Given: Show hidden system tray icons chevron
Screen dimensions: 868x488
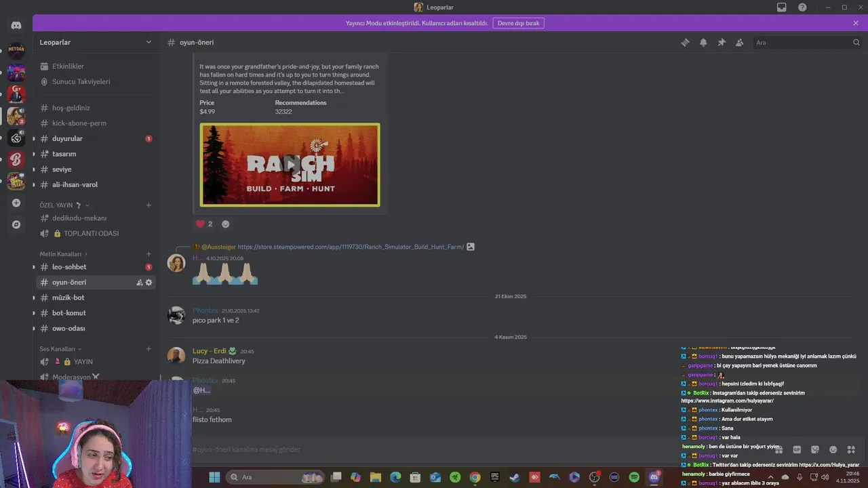Looking at the screenshot, I should pyautogui.click(x=770, y=477).
